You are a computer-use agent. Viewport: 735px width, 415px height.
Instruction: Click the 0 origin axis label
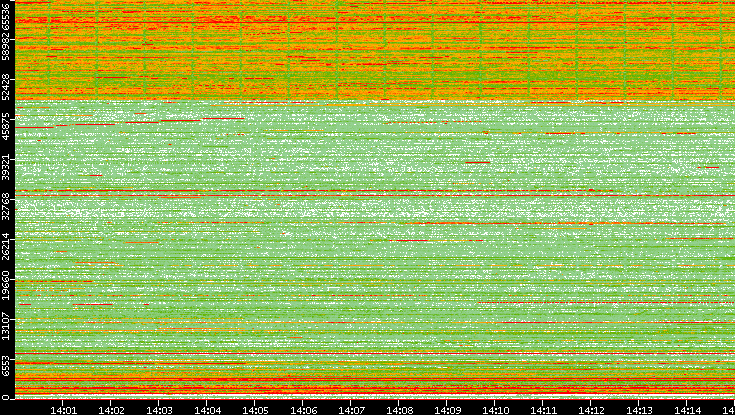5,398
